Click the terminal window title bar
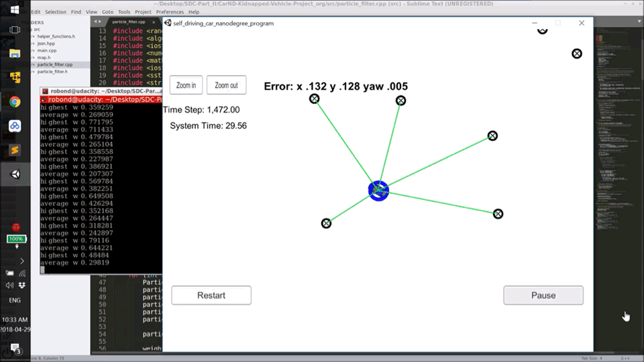644x362 pixels. (101, 91)
